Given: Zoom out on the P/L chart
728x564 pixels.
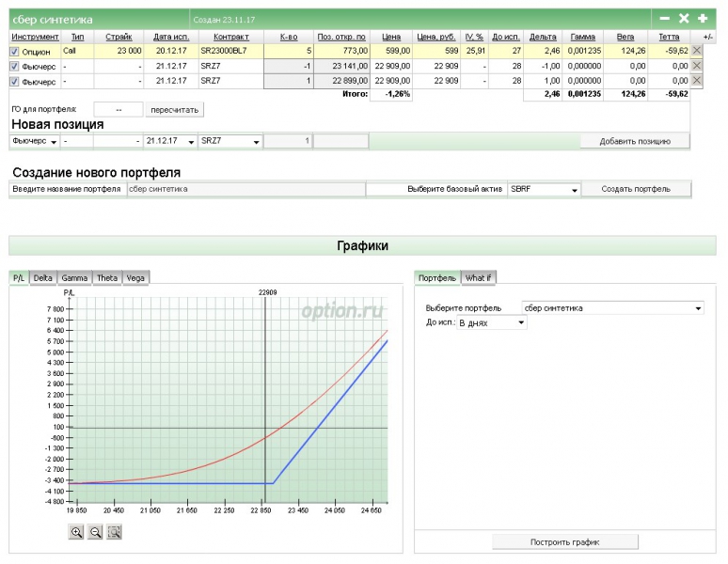Looking at the screenshot, I should coord(95,532).
